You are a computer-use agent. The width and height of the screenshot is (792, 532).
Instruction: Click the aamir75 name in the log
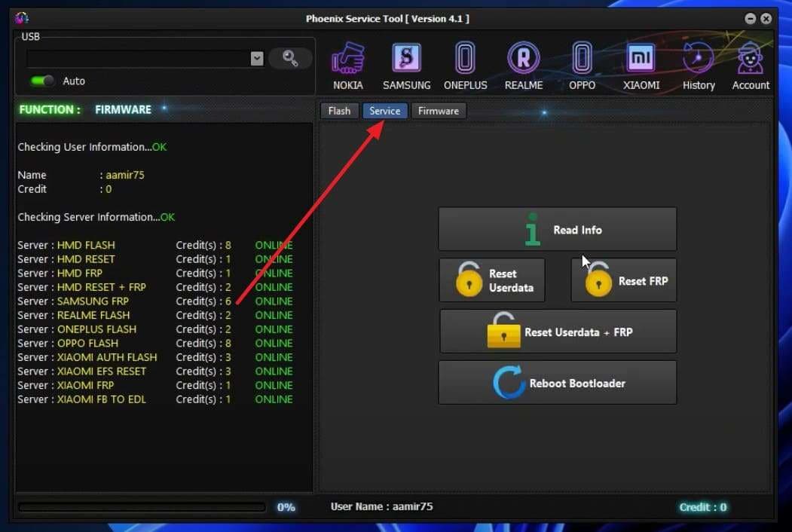125,176
